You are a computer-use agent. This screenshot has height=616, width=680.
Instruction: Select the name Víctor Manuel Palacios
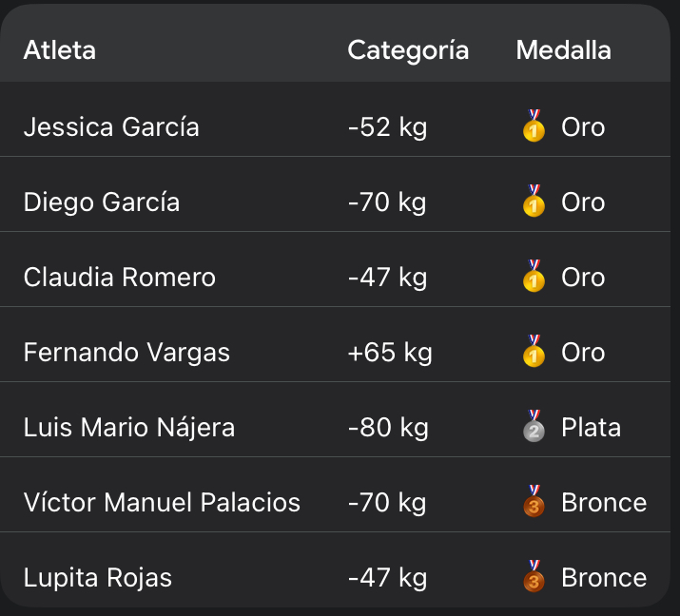[162, 503]
